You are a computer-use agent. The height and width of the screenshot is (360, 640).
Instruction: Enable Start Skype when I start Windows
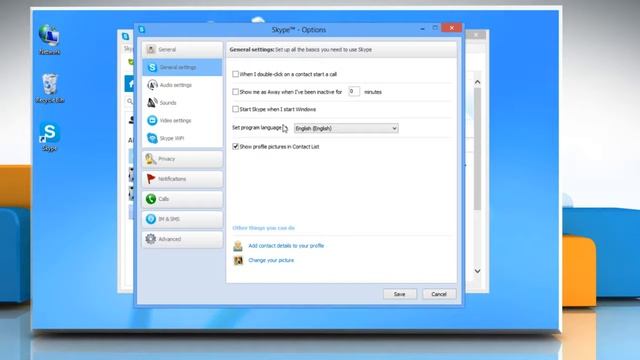click(236, 109)
